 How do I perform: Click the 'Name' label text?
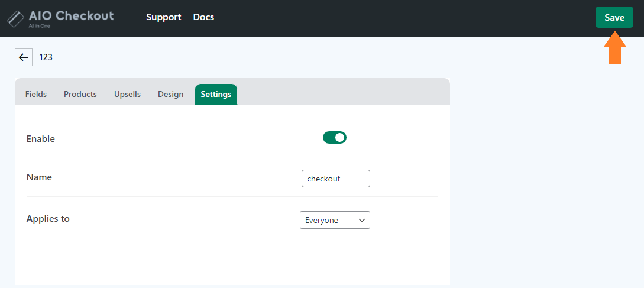(39, 177)
